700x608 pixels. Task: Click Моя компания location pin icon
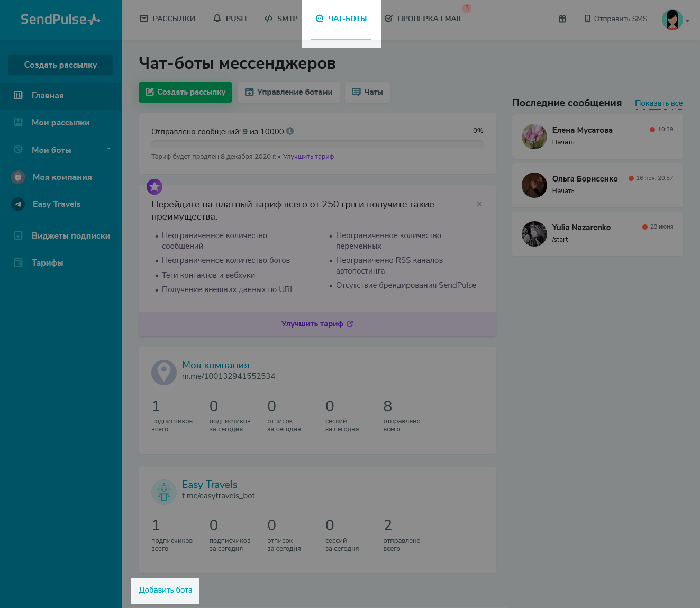(164, 373)
